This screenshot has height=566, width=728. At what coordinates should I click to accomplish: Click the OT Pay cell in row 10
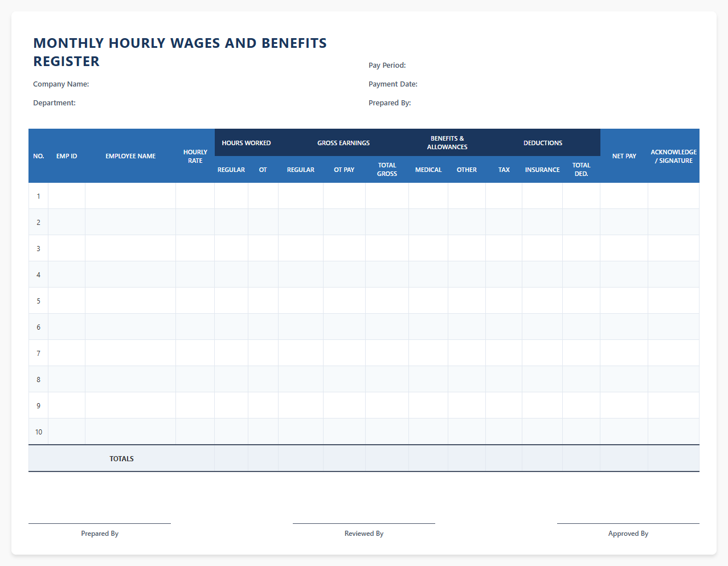344,432
